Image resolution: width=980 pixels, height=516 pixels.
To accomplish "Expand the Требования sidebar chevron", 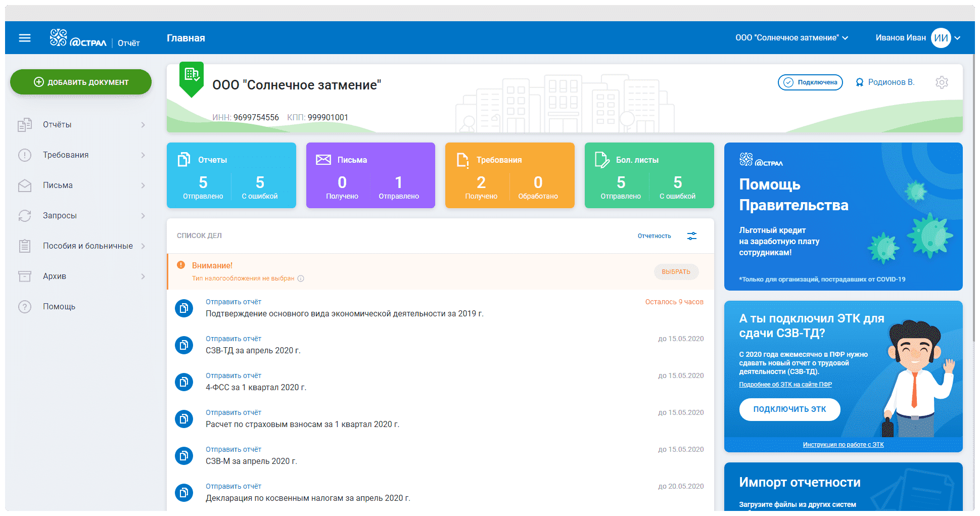I will click(x=143, y=155).
